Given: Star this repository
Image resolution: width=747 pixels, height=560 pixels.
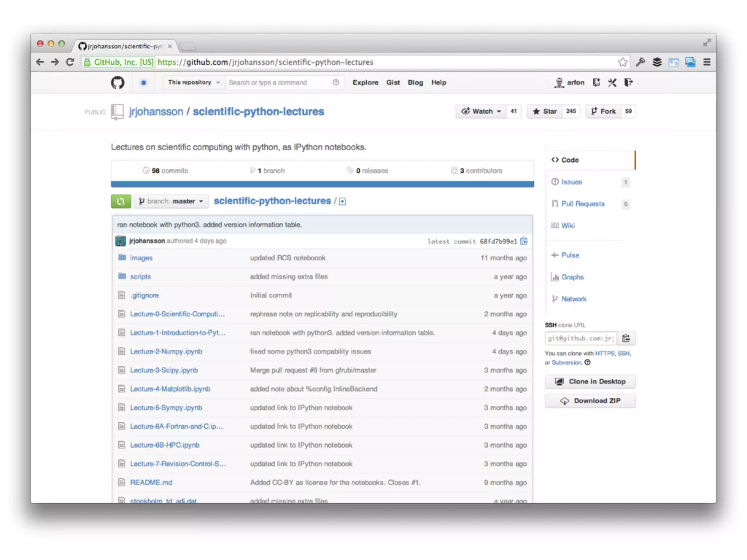Looking at the screenshot, I should (545, 111).
